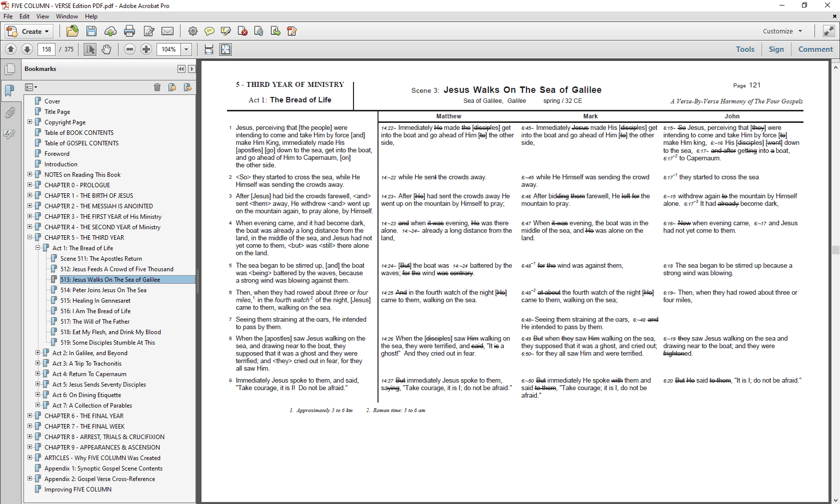The image size is (840, 504).
Task: Zoom out with the minus button
Action: pos(130,49)
